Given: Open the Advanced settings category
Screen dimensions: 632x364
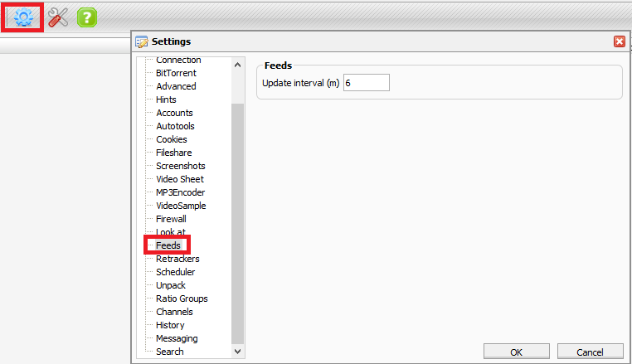Looking at the screenshot, I should [176, 86].
